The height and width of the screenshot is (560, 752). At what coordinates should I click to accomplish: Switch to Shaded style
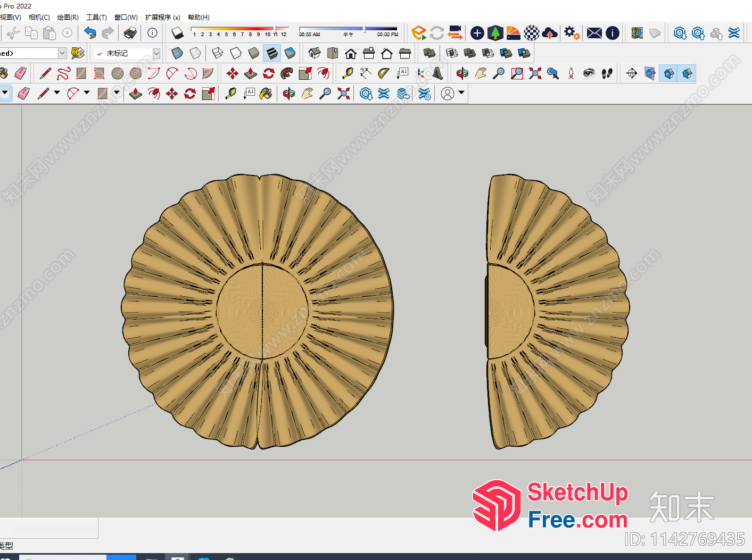coord(253,53)
